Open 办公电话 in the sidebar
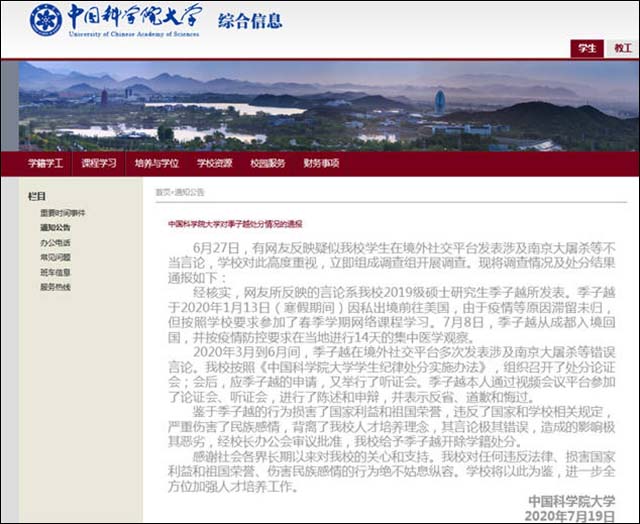 pos(55,243)
